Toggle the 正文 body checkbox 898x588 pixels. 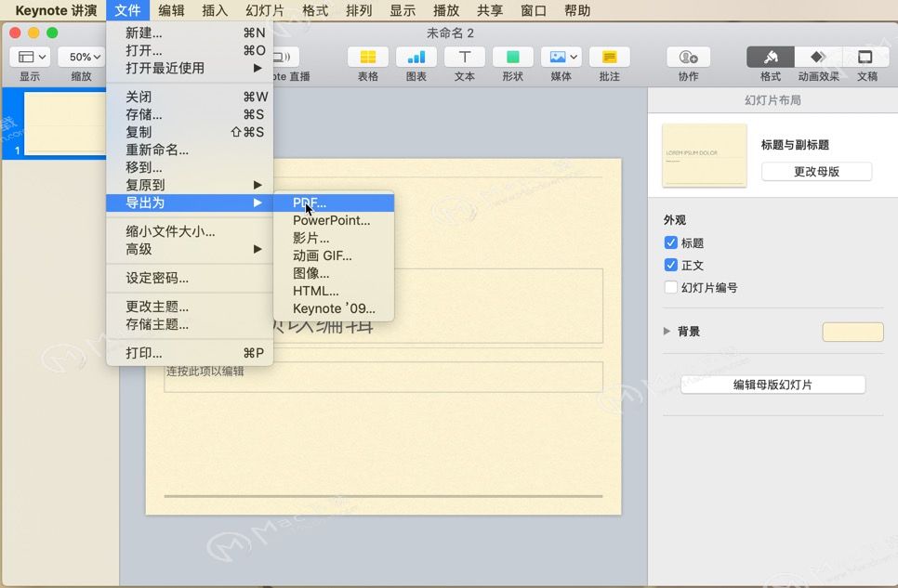click(x=671, y=265)
